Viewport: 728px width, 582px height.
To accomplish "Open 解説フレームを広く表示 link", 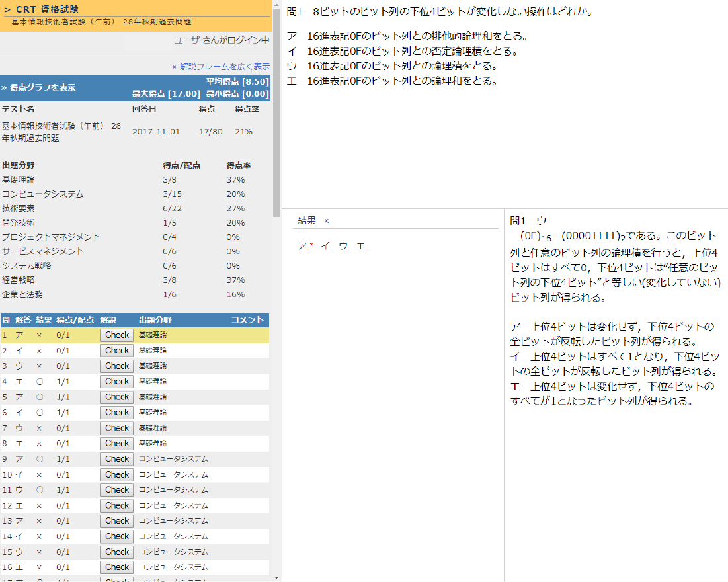I will pyautogui.click(x=221, y=66).
